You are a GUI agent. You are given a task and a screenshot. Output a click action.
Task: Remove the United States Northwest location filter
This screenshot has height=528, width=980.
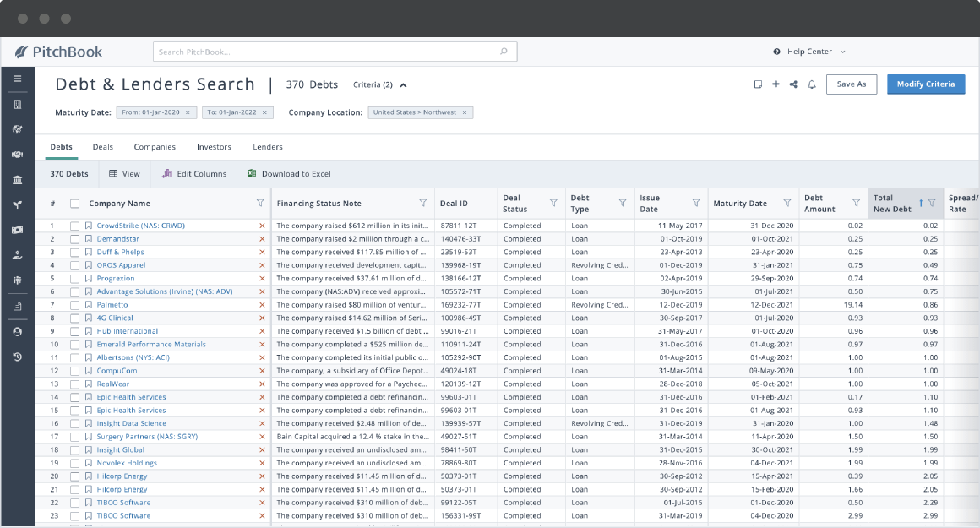click(465, 112)
